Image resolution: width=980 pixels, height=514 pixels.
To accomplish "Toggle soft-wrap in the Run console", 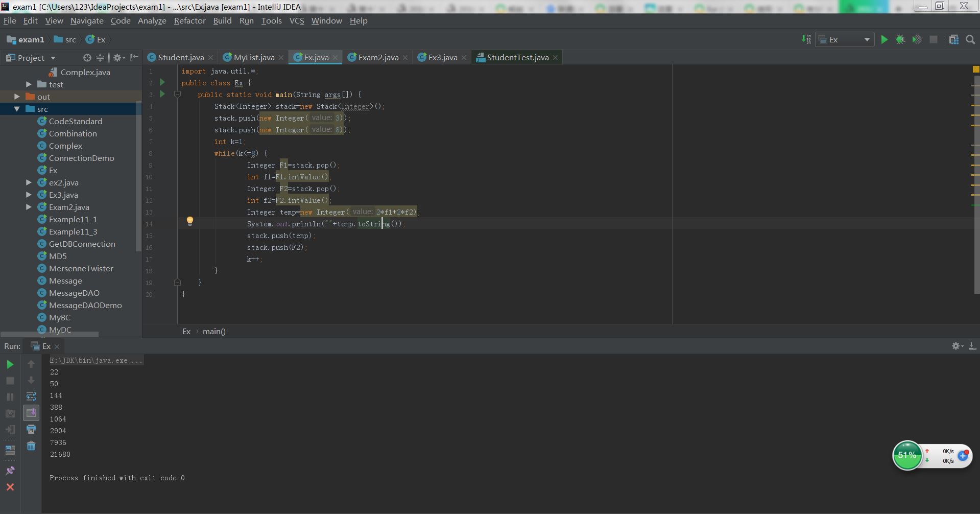I will [x=31, y=396].
